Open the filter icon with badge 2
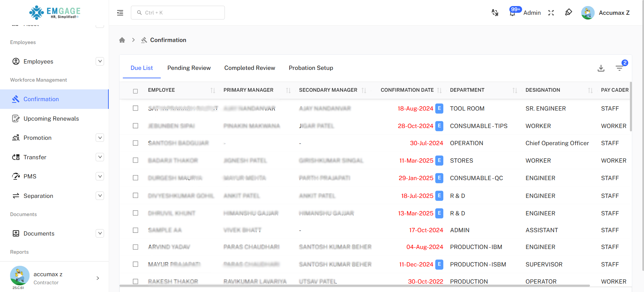 click(619, 68)
